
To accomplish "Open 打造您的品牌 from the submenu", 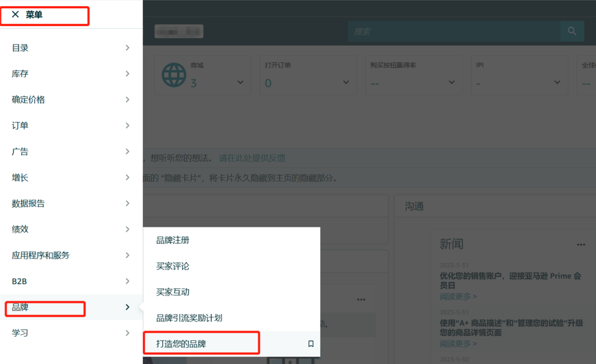I will point(181,342).
